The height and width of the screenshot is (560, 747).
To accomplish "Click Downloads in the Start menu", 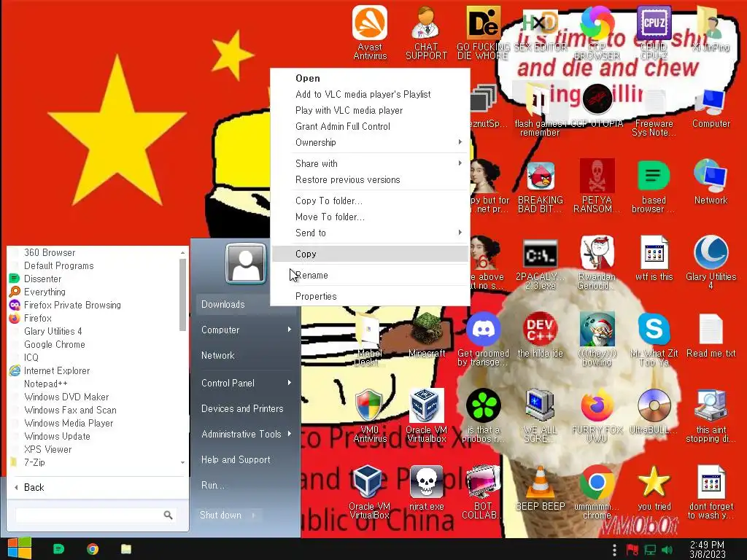I will click(x=245, y=304).
